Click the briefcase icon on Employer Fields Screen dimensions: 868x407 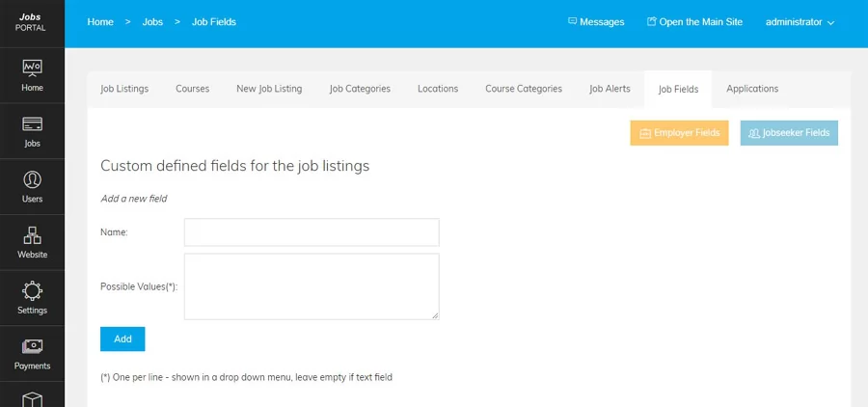[645, 133]
